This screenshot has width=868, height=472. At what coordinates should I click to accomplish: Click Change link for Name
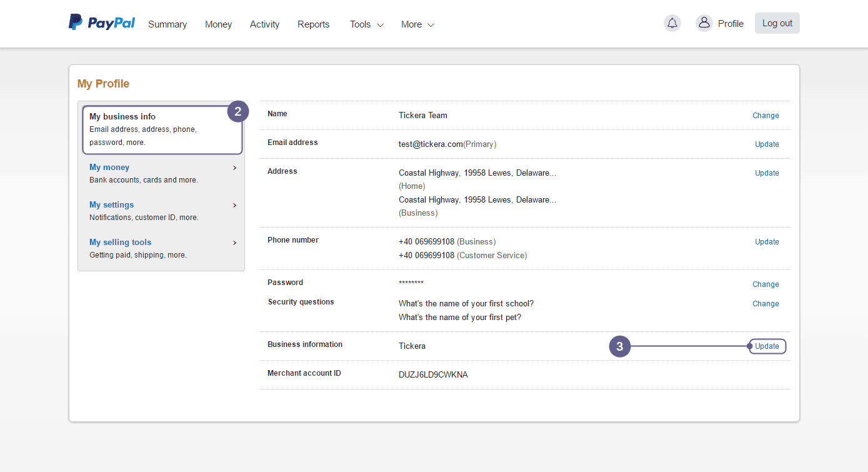coord(766,116)
